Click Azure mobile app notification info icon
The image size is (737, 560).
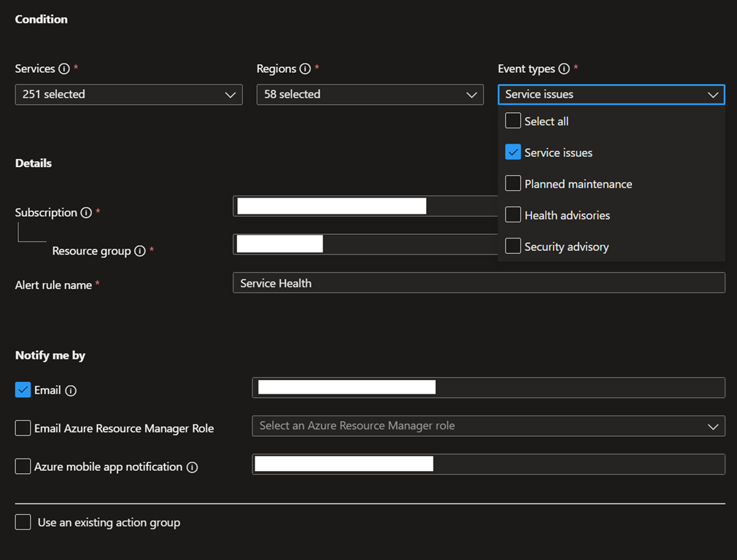pyautogui.click(x=192, y=467)
